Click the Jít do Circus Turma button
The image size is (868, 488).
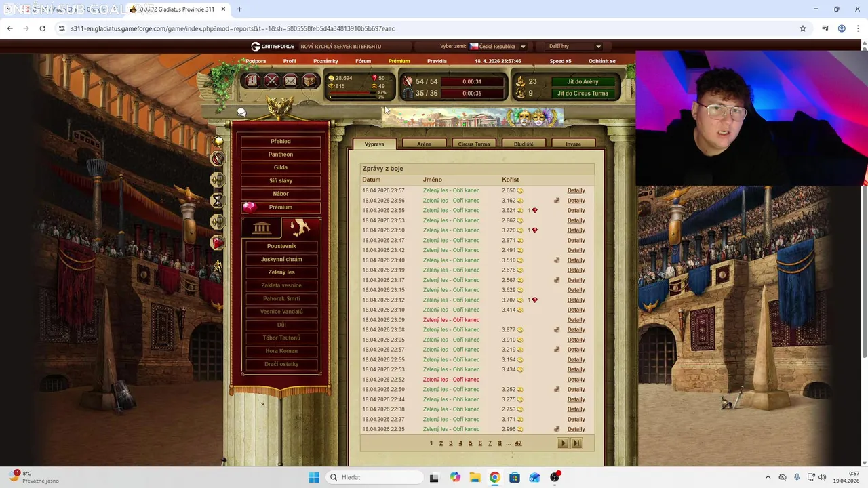[x=583, y=94]
